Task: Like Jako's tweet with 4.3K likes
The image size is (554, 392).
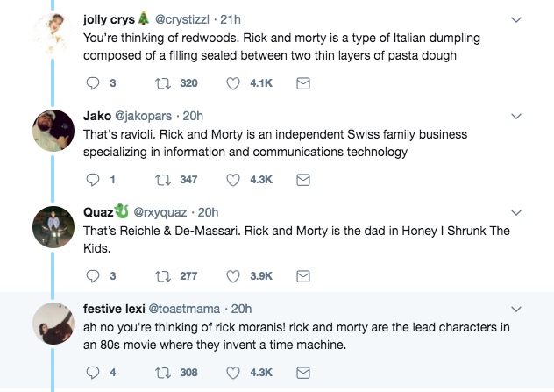Action: tap(234, 179)
